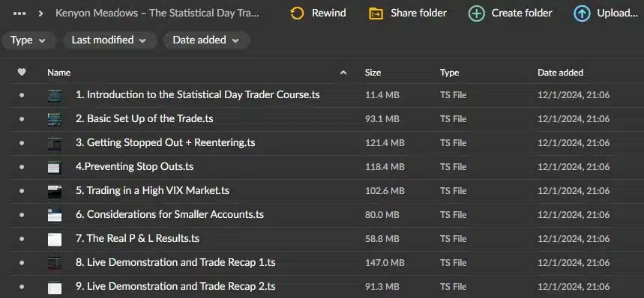This screenshot has height=298, width=644.
Task: Click the Upload arrow icon
Action: [x=582, y=13]
